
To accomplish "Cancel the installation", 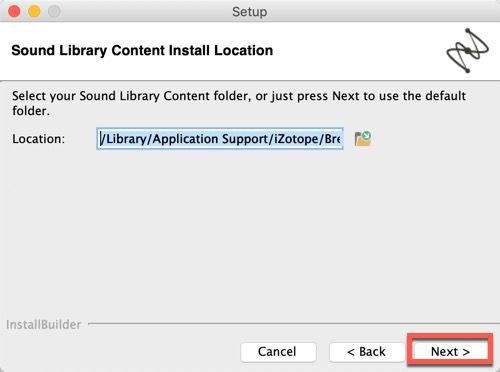I will point(278,352).
